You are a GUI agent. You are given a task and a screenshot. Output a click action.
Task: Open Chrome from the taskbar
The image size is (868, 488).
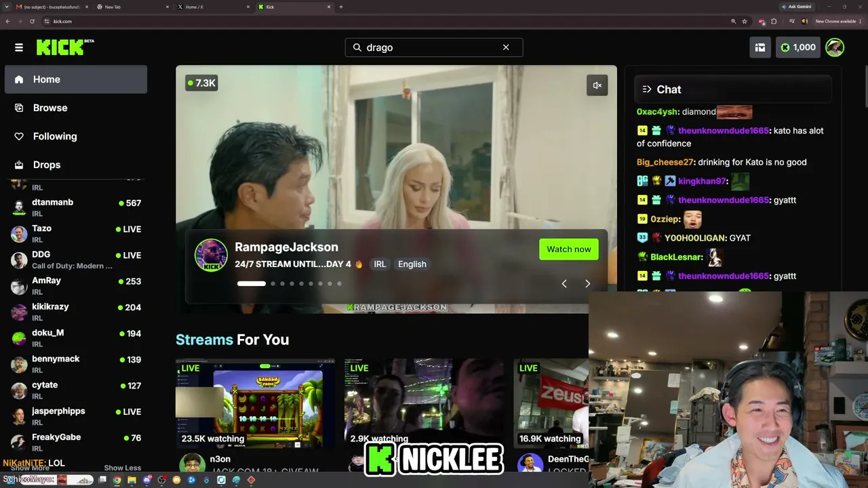[x=117, y=480]
